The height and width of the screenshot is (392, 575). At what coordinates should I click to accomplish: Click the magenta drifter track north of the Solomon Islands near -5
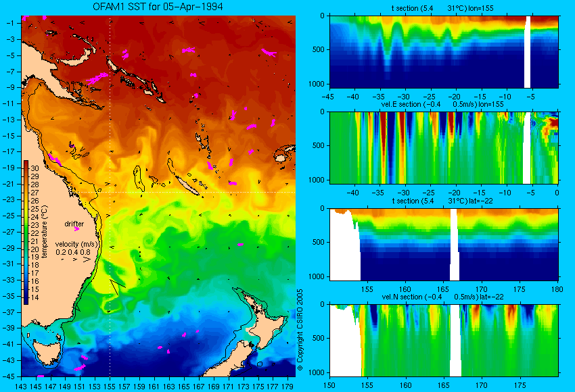coord(124,55)
